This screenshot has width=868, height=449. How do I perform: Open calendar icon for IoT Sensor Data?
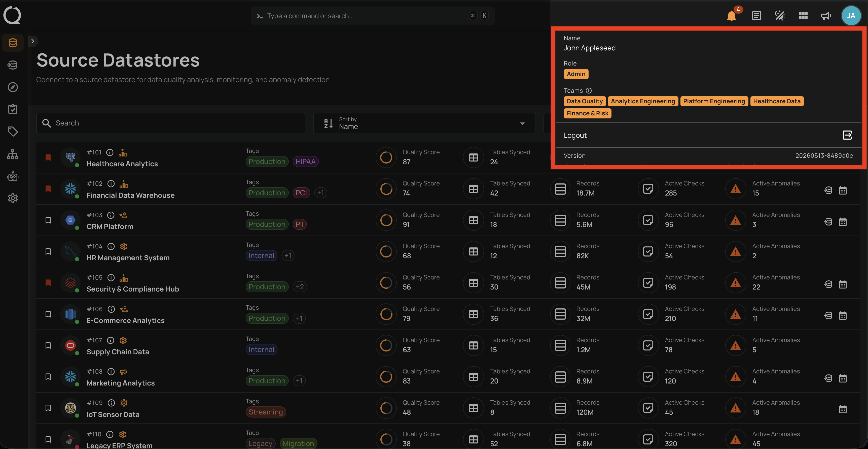point(842,409)
